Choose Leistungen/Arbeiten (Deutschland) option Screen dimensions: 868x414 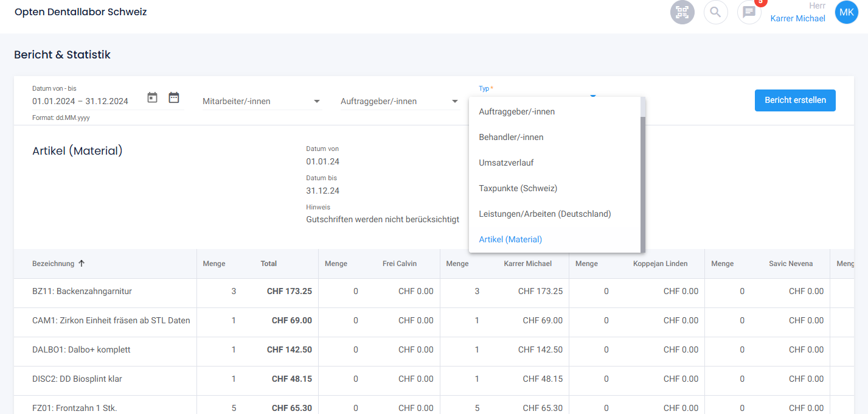coord(544,214)
